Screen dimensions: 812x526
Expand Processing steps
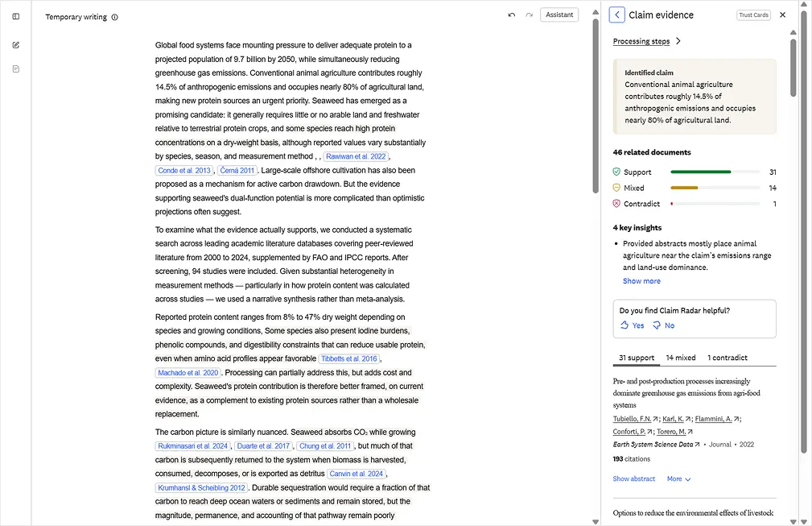647,41
